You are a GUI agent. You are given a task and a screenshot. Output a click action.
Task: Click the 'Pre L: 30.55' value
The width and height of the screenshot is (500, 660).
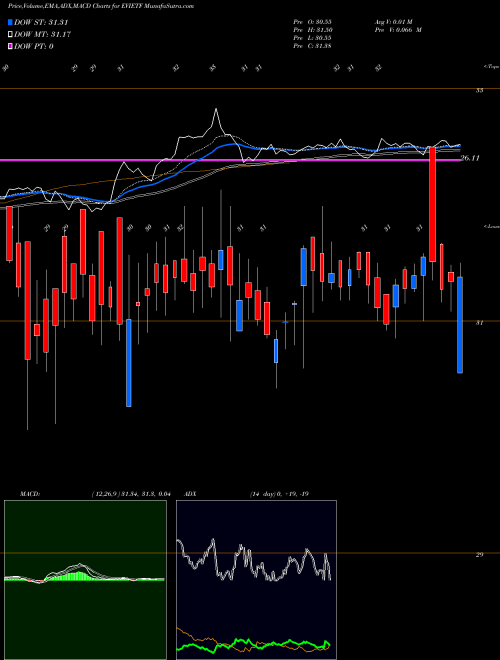[312, 38]
